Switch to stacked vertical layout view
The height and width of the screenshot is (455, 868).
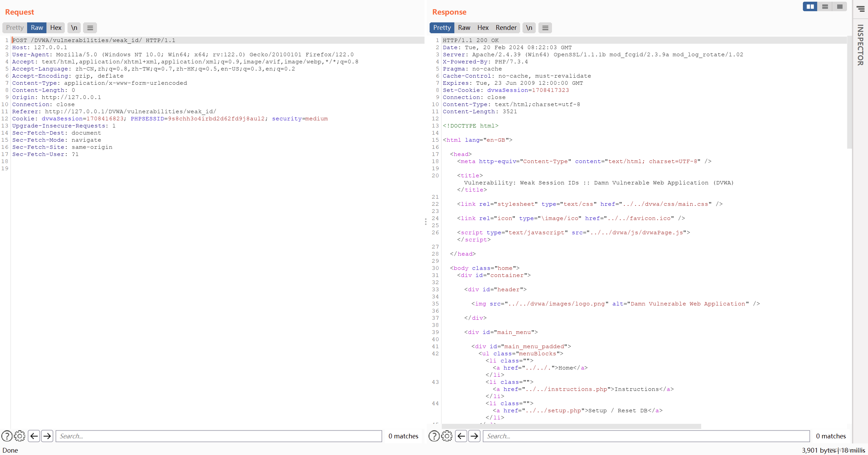pos(825,6)
